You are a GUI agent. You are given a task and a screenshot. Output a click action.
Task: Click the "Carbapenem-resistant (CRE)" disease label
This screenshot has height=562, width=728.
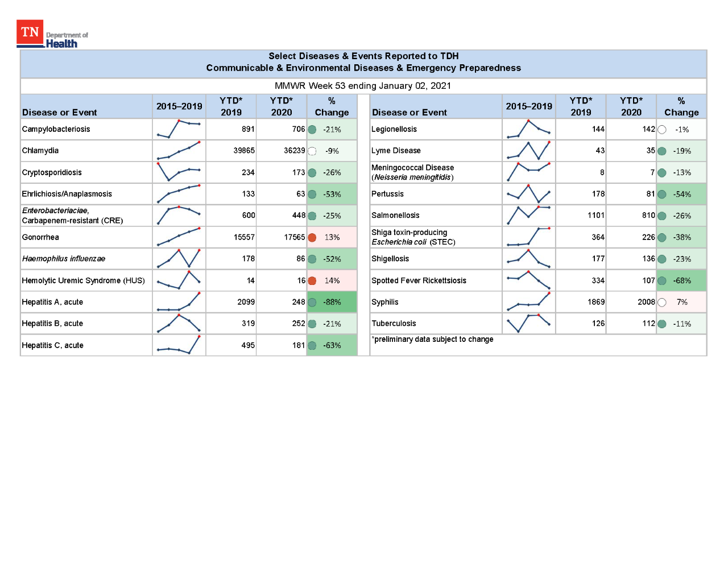point(72,221)
